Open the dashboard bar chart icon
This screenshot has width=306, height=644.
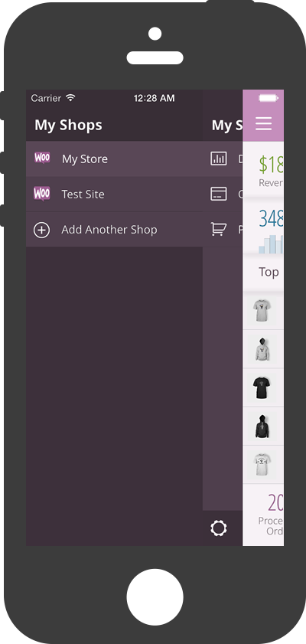(219, 159)
